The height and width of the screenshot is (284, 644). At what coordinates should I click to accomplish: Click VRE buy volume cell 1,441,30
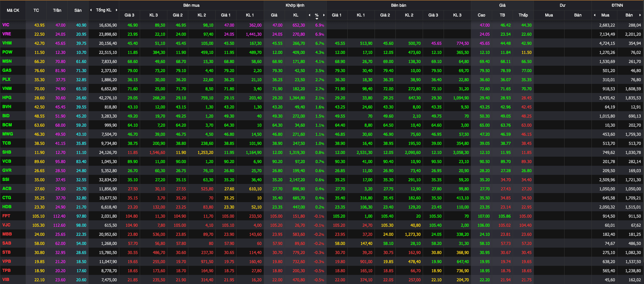point(254,34)
